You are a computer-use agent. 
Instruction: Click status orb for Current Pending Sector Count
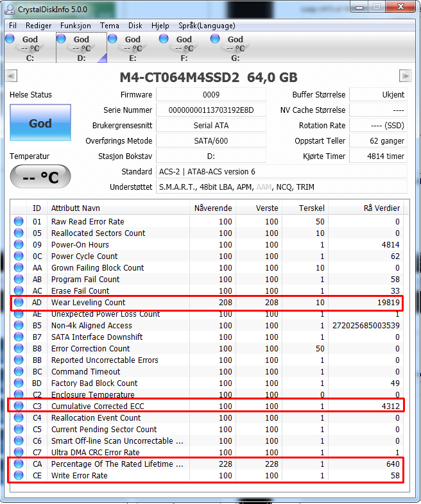[19, 429]
